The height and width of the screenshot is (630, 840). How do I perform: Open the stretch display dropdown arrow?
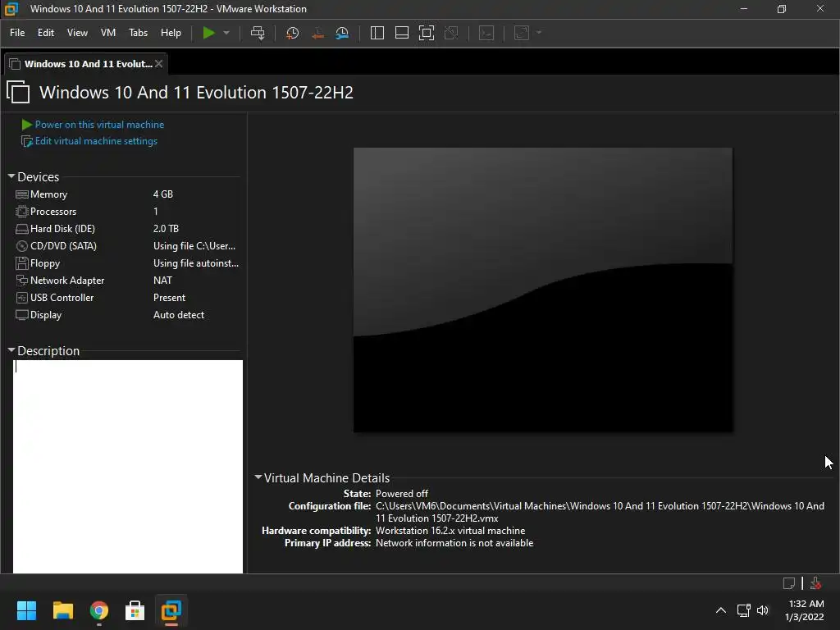(x=539, y=33)
